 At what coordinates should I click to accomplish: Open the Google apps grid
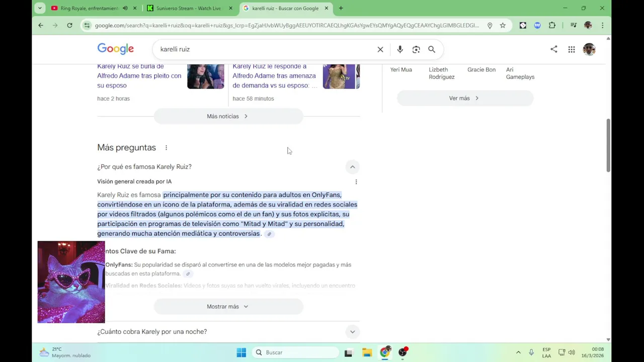coord(572,49)
